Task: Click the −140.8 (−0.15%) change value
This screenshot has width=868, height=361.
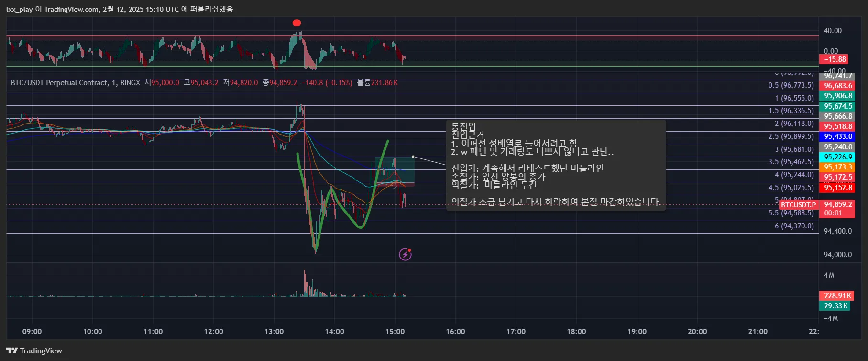Action: 327,83
